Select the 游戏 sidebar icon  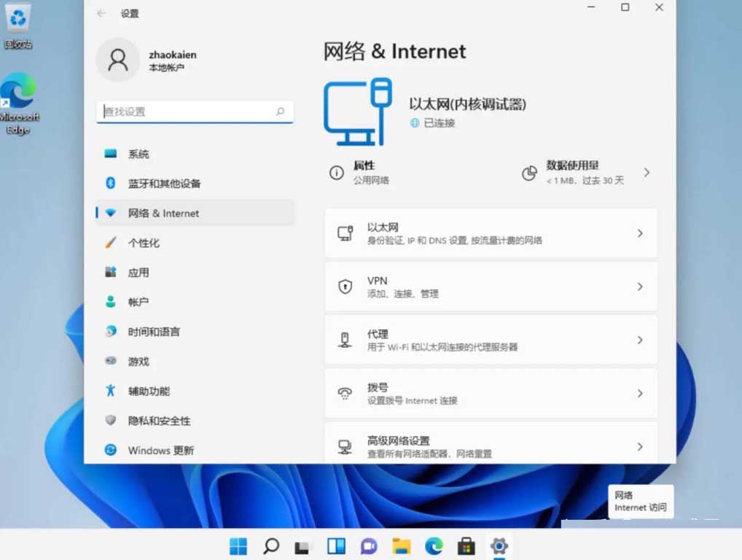(x=110, y=361)
